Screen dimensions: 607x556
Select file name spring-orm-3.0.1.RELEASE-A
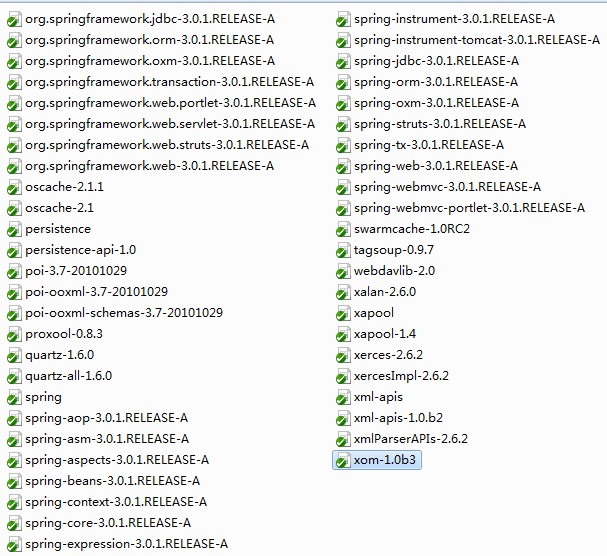436,82
